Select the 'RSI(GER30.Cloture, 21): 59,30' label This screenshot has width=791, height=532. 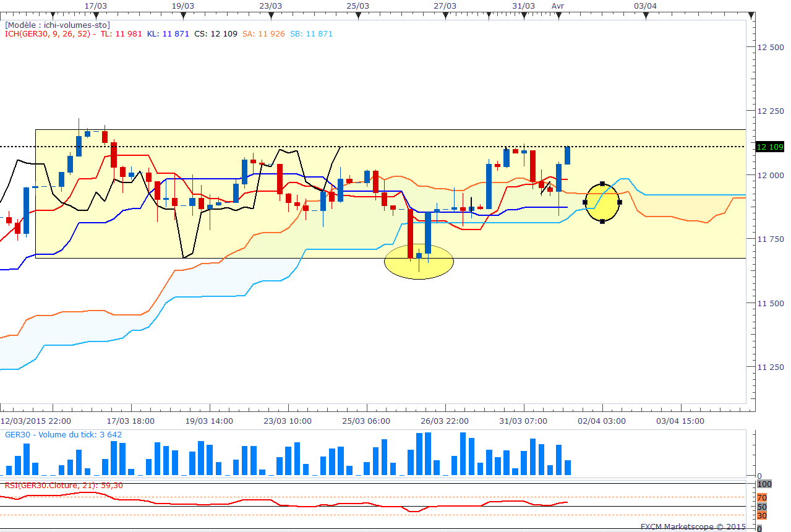point(64,485)
